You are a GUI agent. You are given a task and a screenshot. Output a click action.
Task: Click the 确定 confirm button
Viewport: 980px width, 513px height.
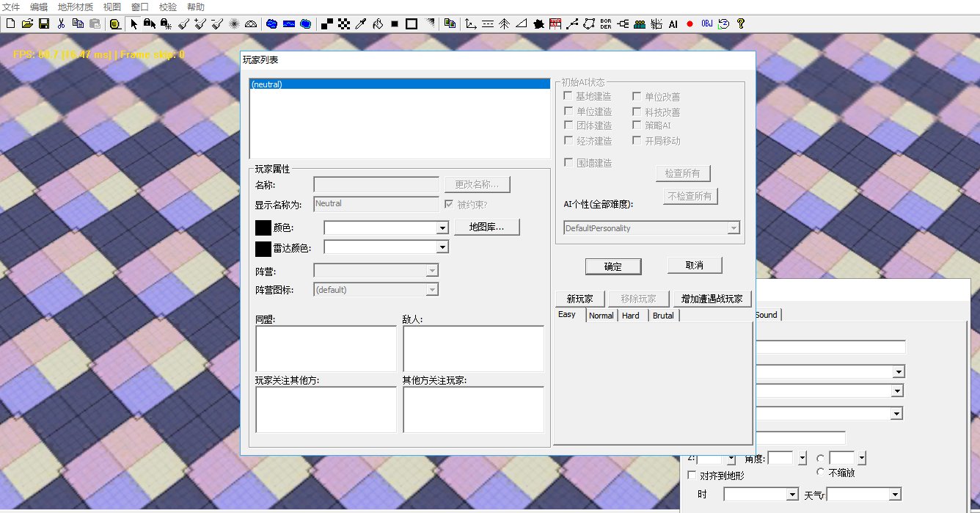[613, 266]
